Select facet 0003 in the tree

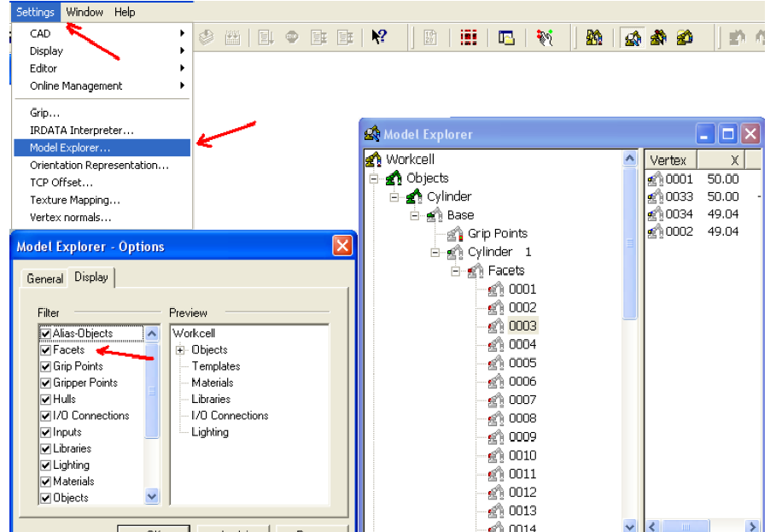point(522,325)
